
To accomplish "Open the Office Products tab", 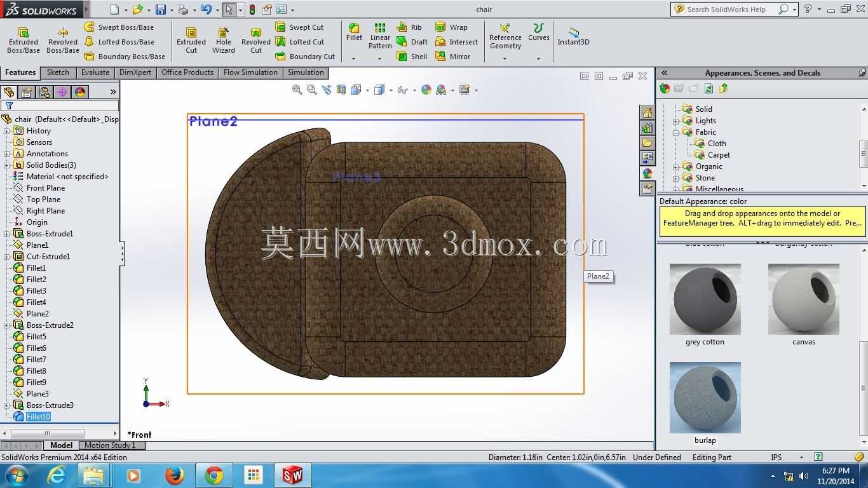I will 187,72.
